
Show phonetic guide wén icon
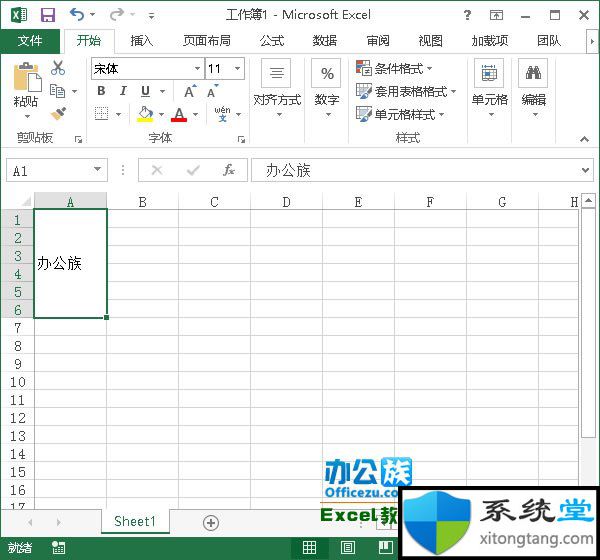coord(222,114)
